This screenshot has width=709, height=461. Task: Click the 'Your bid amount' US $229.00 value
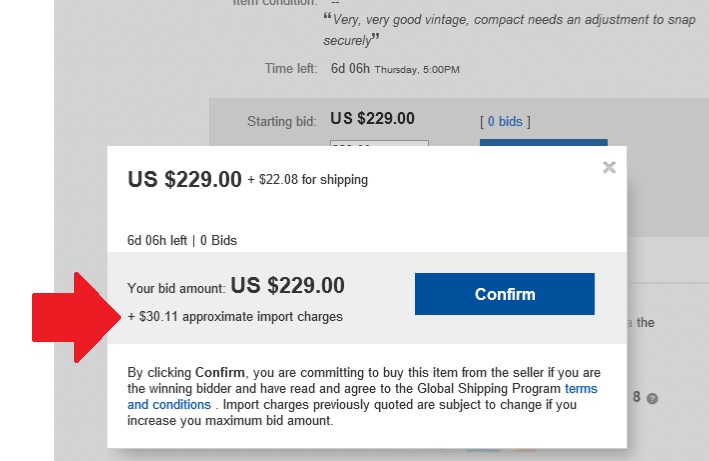(x=288, y=286)
